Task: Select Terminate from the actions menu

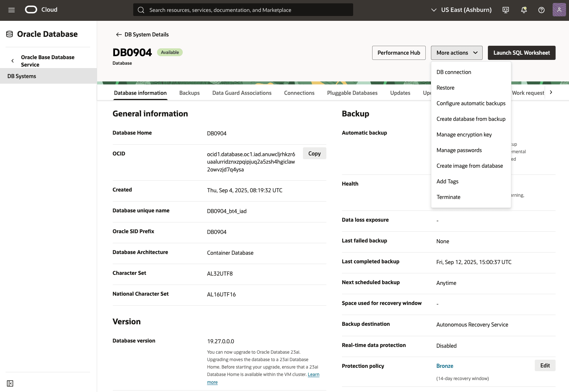Action: pyautogui.click(x=448, y=197)
